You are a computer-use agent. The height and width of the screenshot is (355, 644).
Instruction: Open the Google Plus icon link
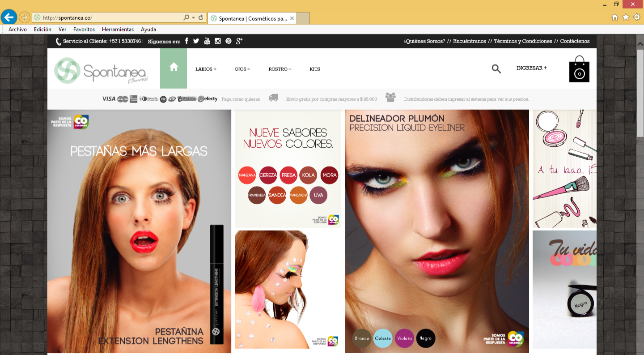[239, 41]
